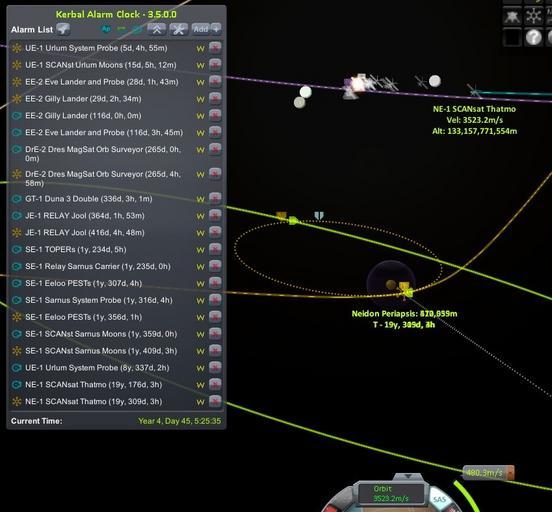Delete NE-1 SCANsat Thatmo 19y, 309d alarm
552x512 pixels.
[215, 401]
